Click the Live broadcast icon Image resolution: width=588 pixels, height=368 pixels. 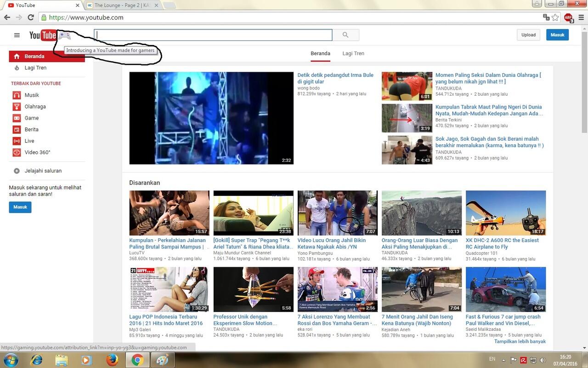coord(17,141)
